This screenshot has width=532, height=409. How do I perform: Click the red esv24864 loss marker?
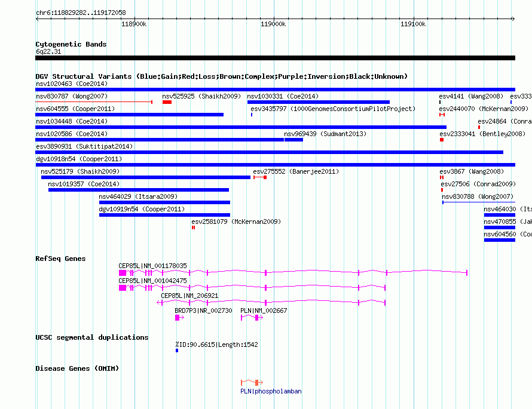[479, 127]
